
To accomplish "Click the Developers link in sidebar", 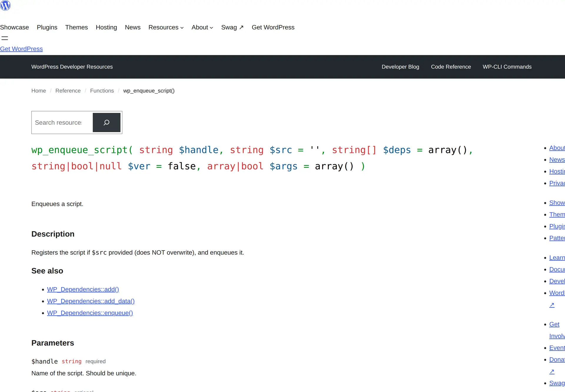I will point(557,281).
